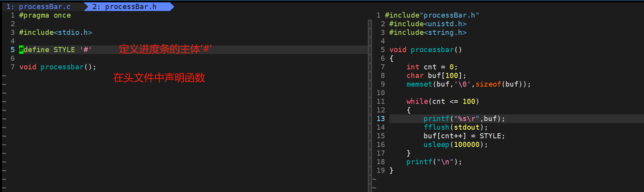Image resolution: width=644 pixels, height=192 pixels.
Task: Click the '#include<unistd.h>' line
Action: pos(428,24)
